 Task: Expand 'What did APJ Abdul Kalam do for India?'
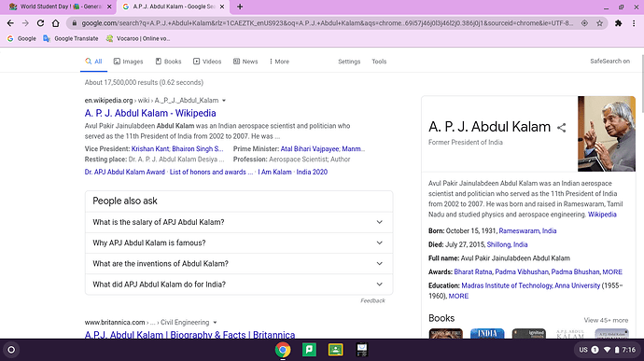[239, 285]
